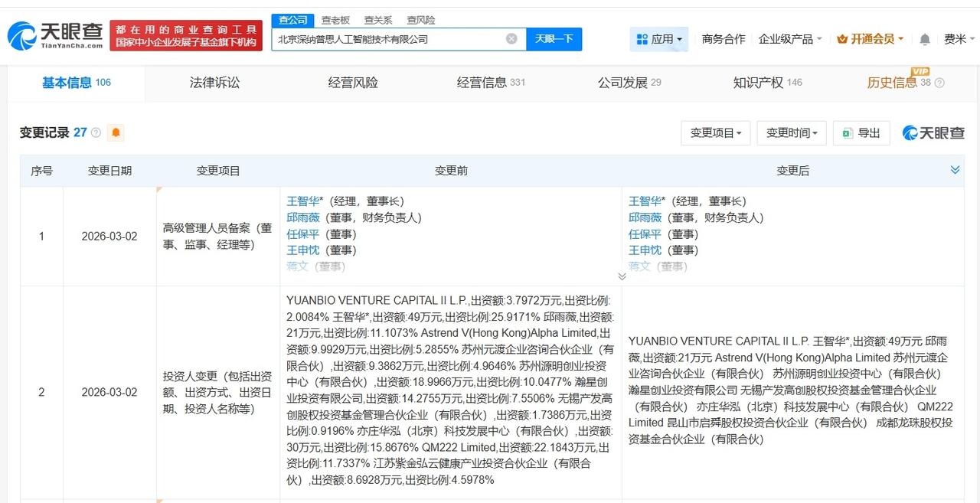Clear the search box via the X icon
This screenshot has width=980, height=503.
[x=511, y=38]
